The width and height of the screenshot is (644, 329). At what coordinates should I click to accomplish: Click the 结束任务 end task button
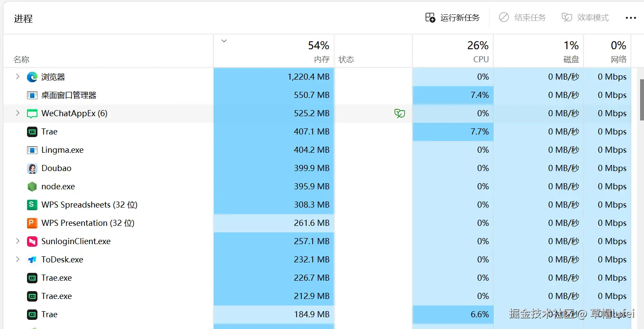[x=523, y=18]
